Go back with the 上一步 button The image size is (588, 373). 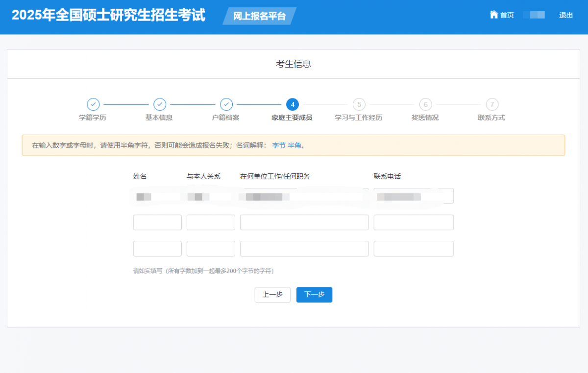click(272, 295)
